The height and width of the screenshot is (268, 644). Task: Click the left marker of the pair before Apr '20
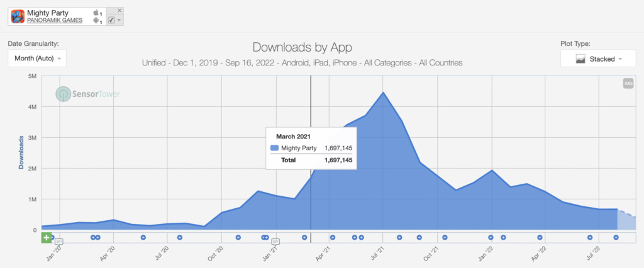click(93, 237)
